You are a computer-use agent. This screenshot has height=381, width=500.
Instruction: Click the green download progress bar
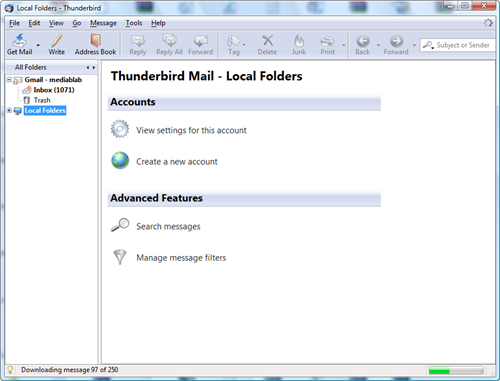pyautogui.click(x=456, y=370)
